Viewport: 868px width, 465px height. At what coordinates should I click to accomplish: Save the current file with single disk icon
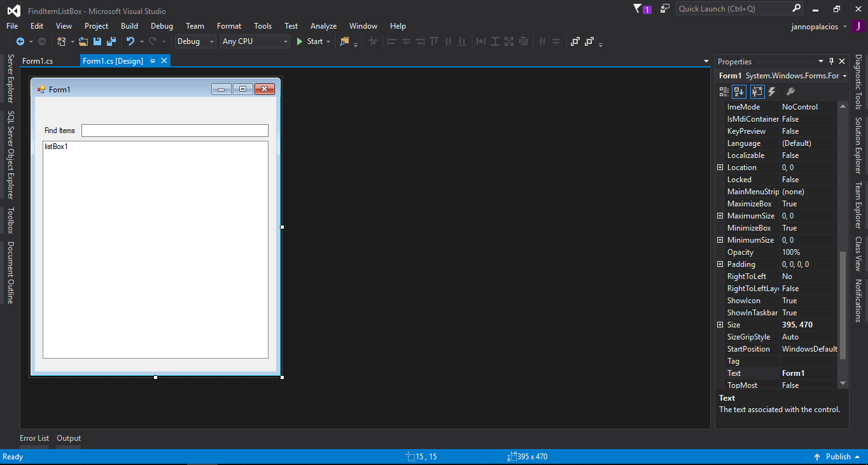click(x=97, y=41)
